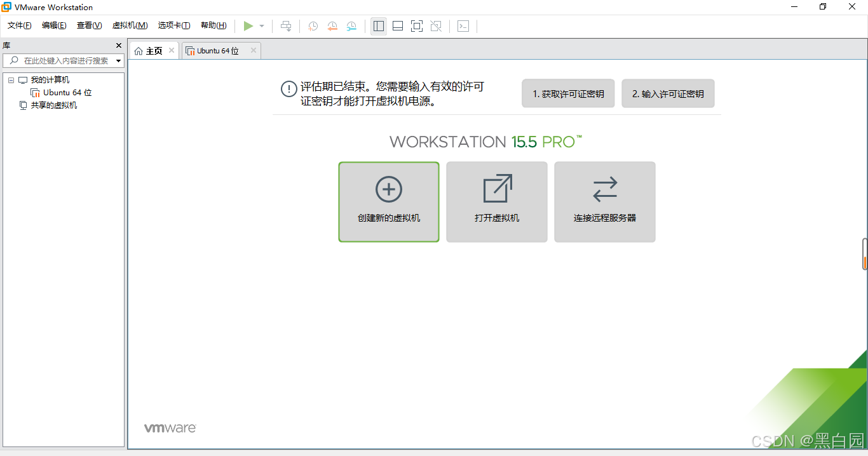The image size is (868, 456).
Task: Click the warning exclamation icon beside license notice
Action: tap(289, 89)
